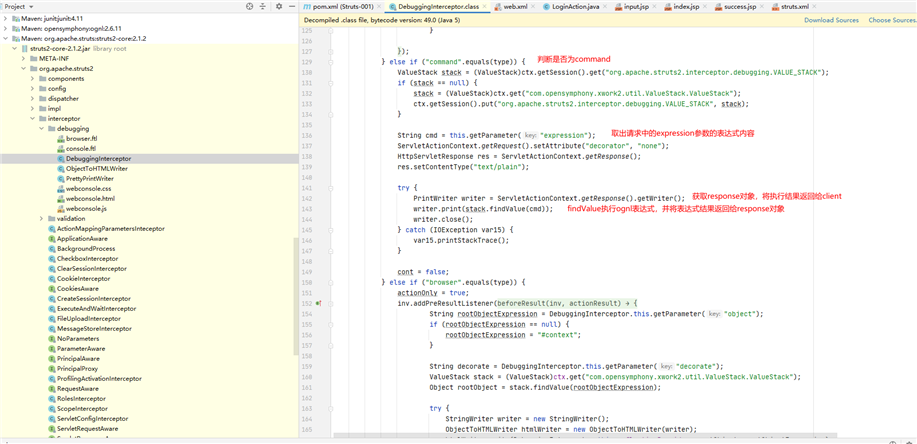This screenshot has height=444, width=917.
Task: Select NoParameters in tree
Action: 78,339
